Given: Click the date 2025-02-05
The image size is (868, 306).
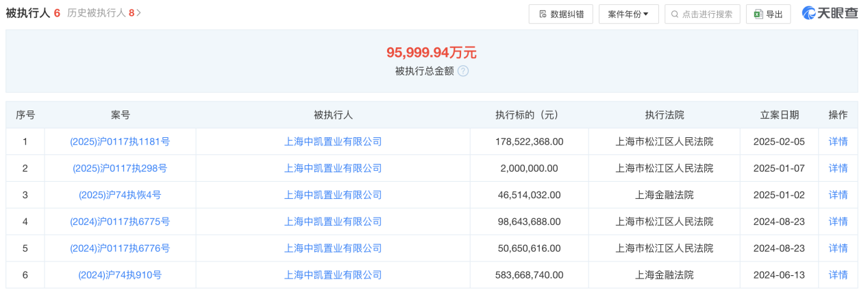Looking at the screenshot, I should [780, 141].
